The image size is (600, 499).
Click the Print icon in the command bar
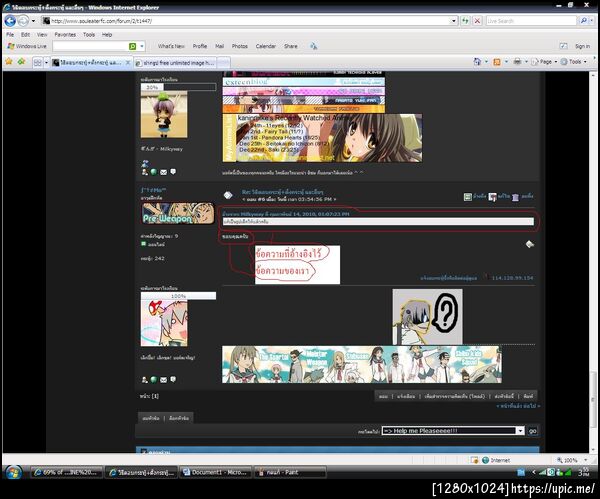tap(517, 61)
